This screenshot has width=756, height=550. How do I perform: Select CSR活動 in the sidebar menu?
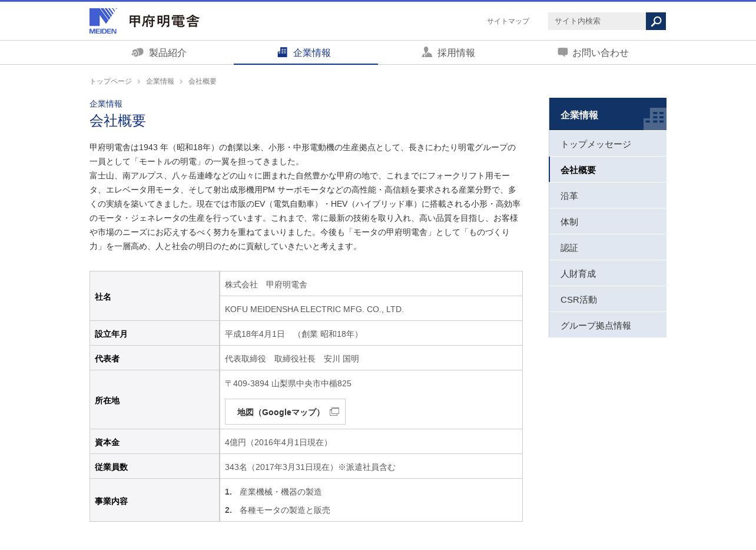pyautogui.click(x=608, y=299)
